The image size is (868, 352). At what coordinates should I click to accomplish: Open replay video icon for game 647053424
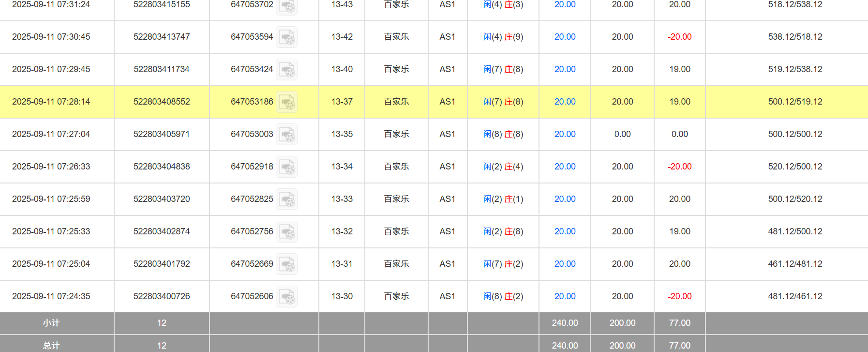click(287, 70)
